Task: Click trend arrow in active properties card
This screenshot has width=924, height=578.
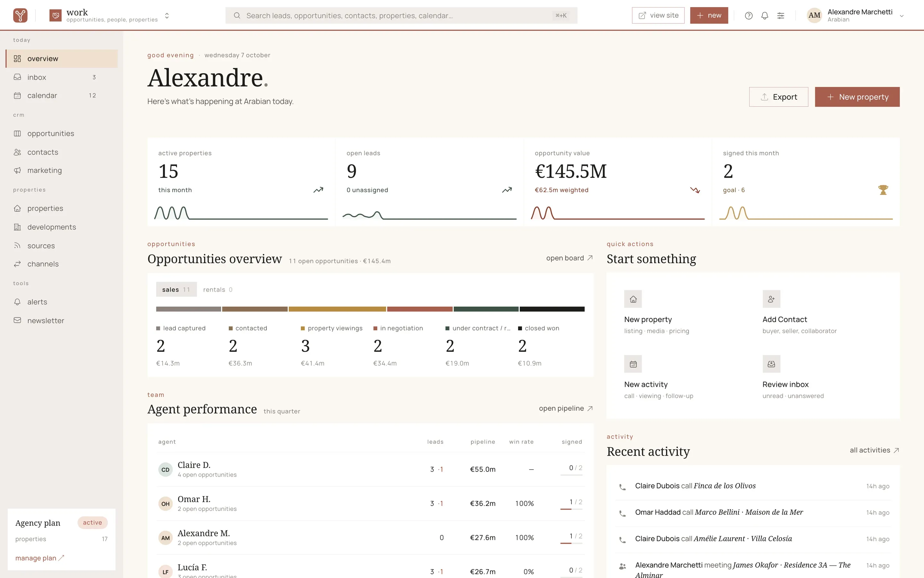Action: pos(318,190)
